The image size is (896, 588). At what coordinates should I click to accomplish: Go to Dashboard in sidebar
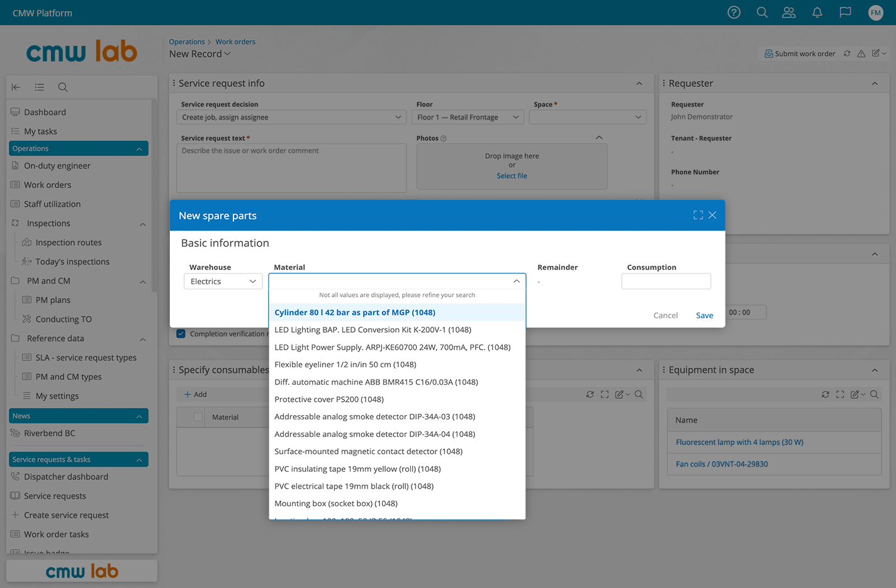(45, 112)
